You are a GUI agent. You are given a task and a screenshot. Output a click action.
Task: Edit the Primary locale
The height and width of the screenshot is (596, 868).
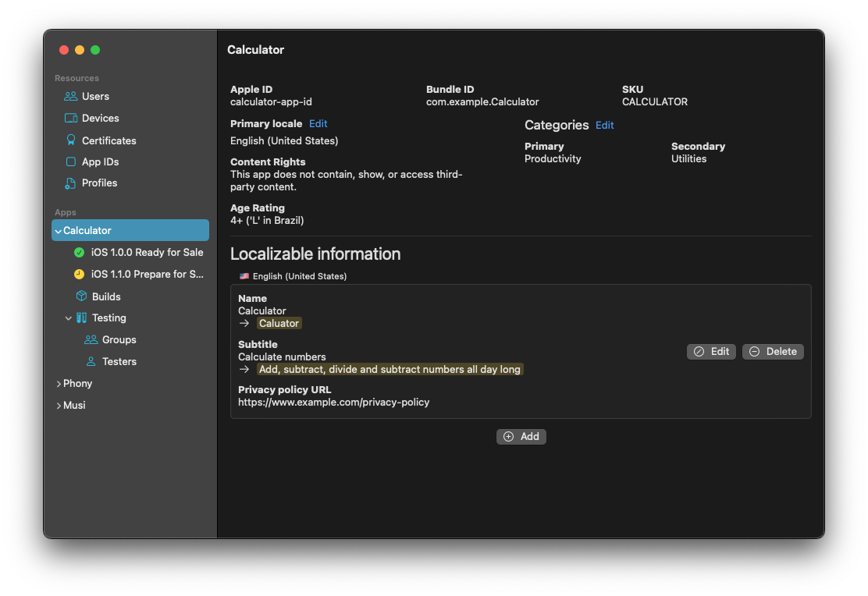pyautogui.click(x=318, y=124)
